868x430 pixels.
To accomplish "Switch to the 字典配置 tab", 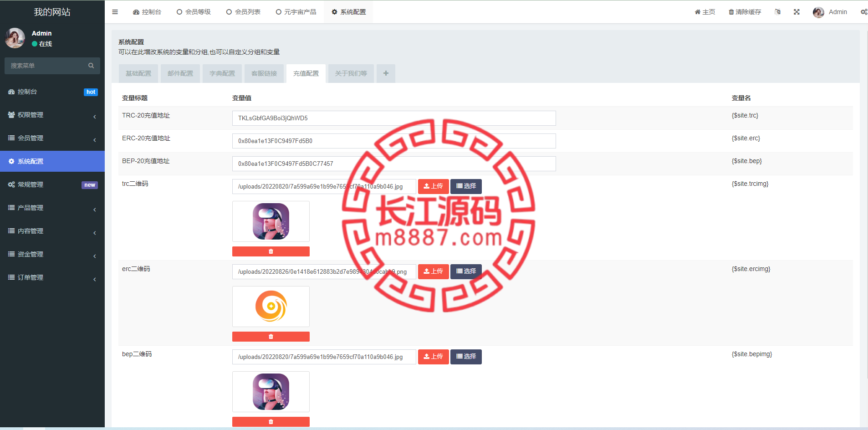I will pos(222,73).
